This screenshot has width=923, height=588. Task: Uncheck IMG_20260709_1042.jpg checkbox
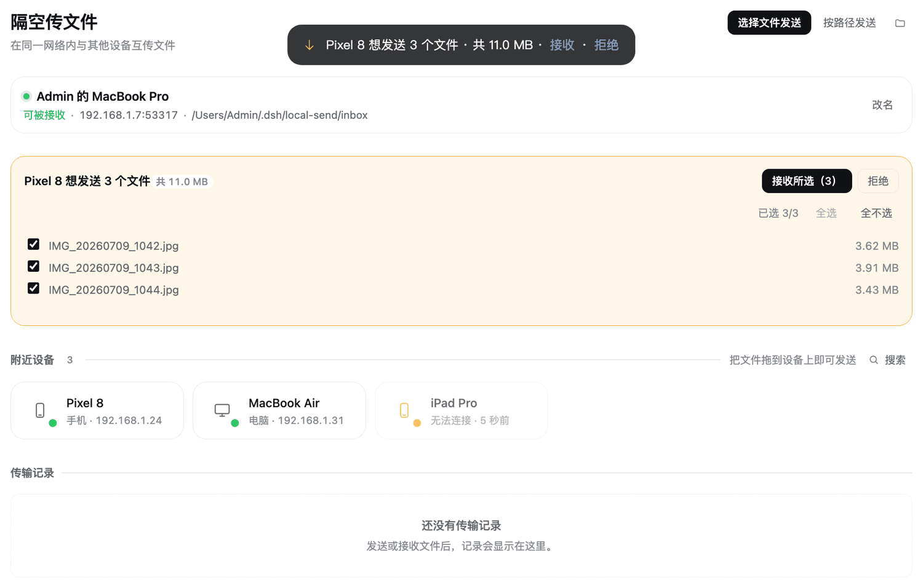[x=34, y=244]
